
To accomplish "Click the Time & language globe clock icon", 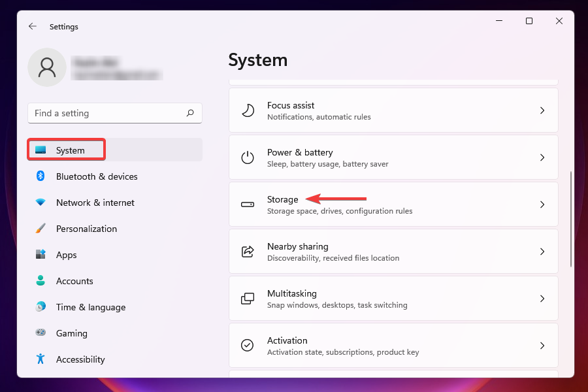I will (41, 306).
